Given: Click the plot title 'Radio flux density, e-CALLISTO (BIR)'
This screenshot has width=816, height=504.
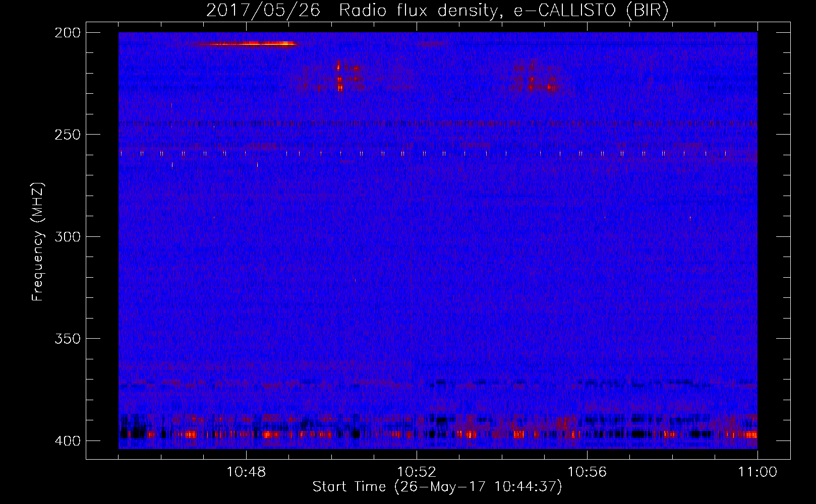Looking at the screenshot, I should click(504, 11).
